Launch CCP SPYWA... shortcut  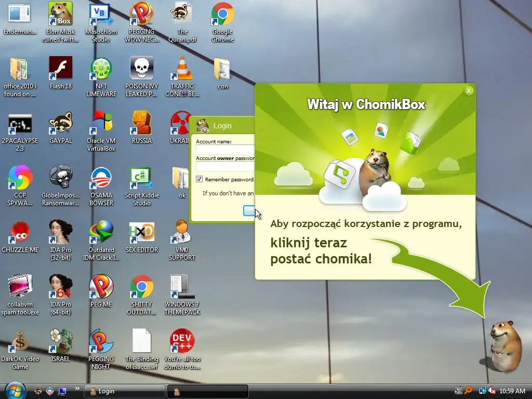pyautogui.click(x=20, y=186)
